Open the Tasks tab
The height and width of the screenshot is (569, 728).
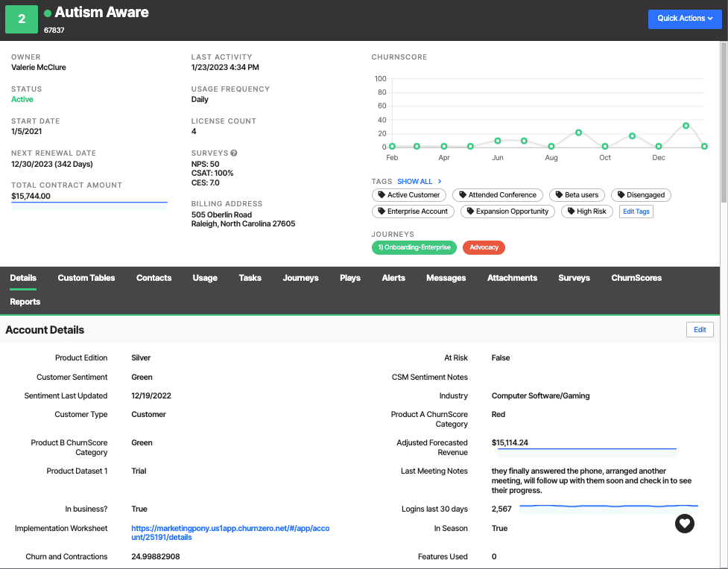250,278
